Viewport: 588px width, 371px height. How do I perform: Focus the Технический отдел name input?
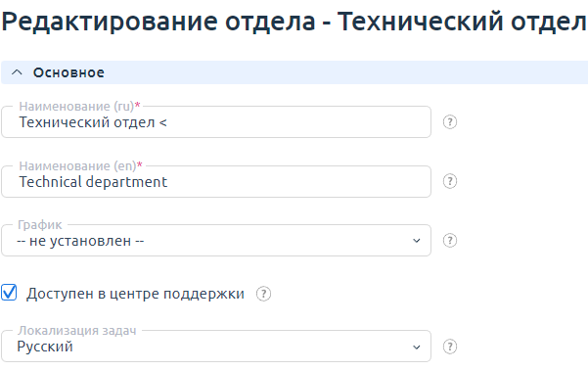click(216, 122)
